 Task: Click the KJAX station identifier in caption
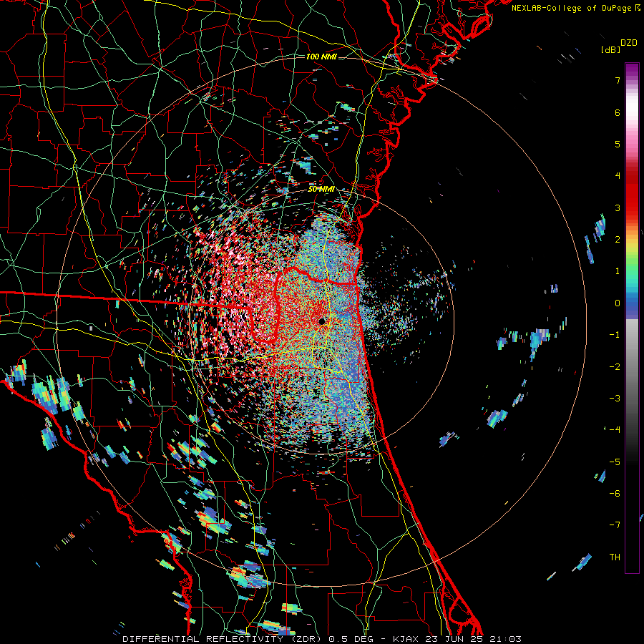pos(406,639)
